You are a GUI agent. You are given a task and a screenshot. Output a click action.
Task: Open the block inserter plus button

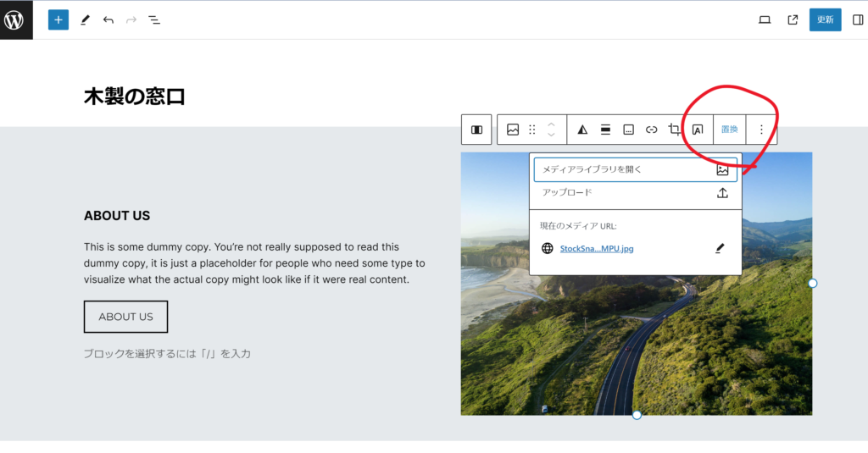58,19
